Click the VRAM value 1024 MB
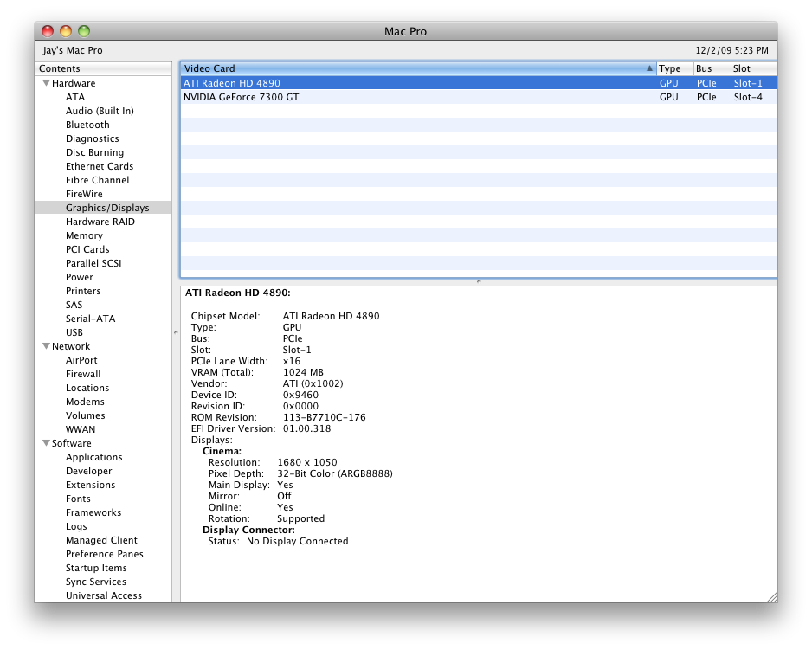Viewport: 812px width, 650px height. click(303, 372)
